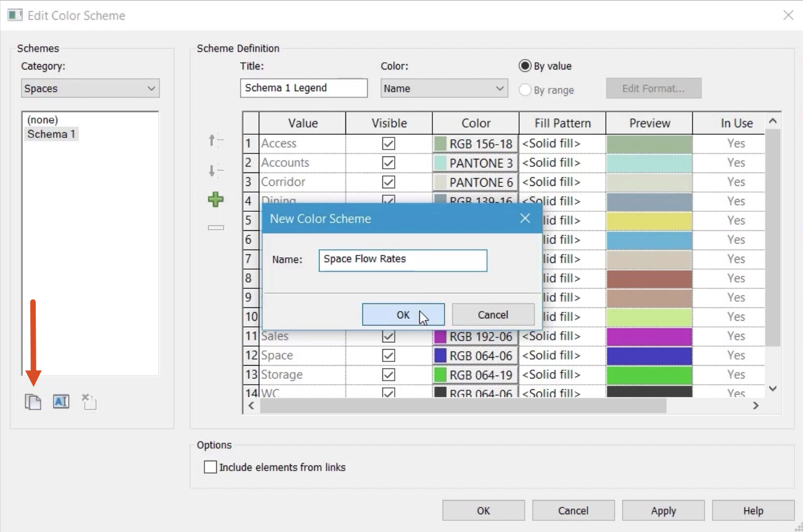Click the Apply button
The image size is (803, 532).
(663, 510)
